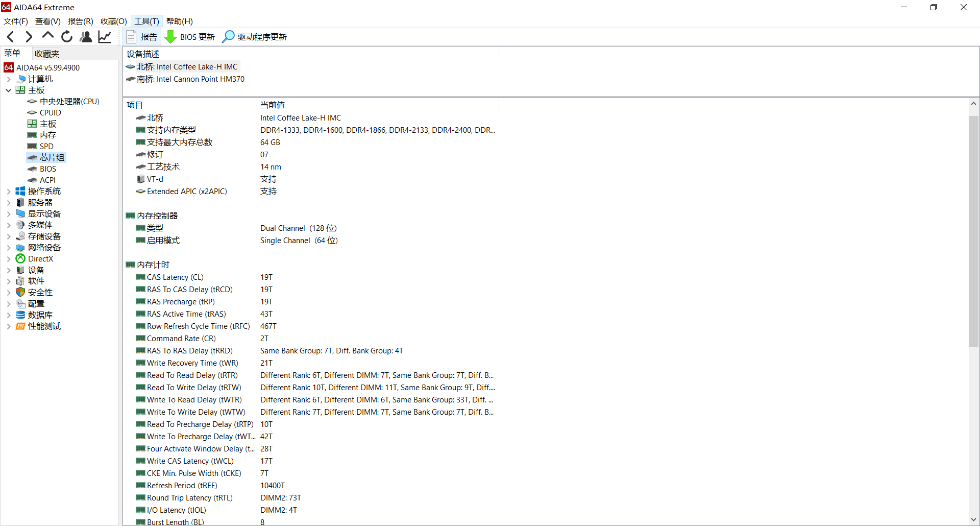Select the BIOS tree item
The height and width of the screenshot is (526, 980).
(x=48, y=169)
